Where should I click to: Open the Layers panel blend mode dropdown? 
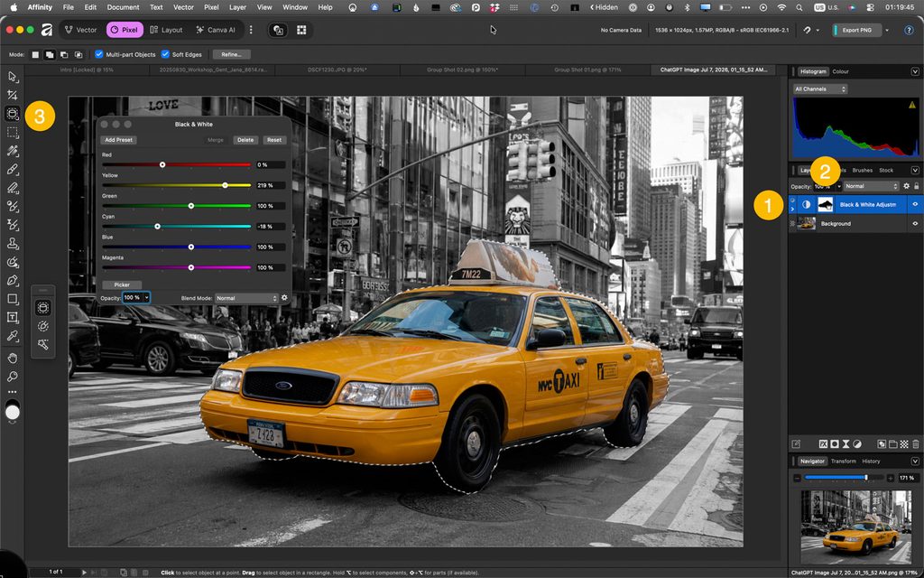pyautogui.click(x=871, y=186)
